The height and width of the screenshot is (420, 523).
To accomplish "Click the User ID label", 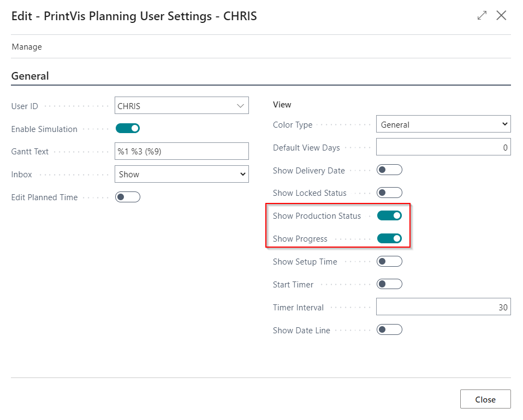I will coord(25,106).
